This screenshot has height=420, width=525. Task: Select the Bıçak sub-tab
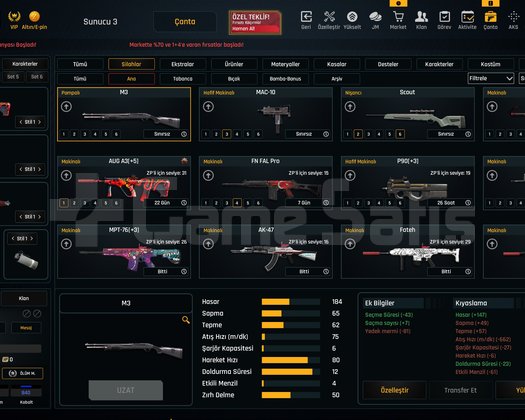tap(234, 79)
